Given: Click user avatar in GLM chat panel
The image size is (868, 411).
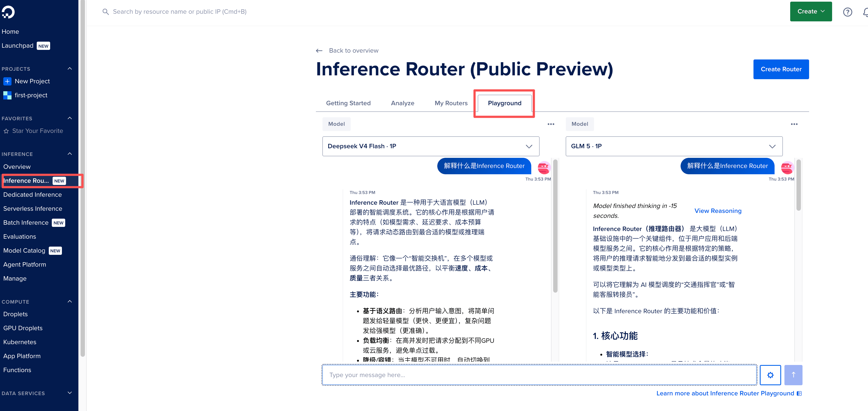Looking at the screenshot, I should click(x=787, y=167).
